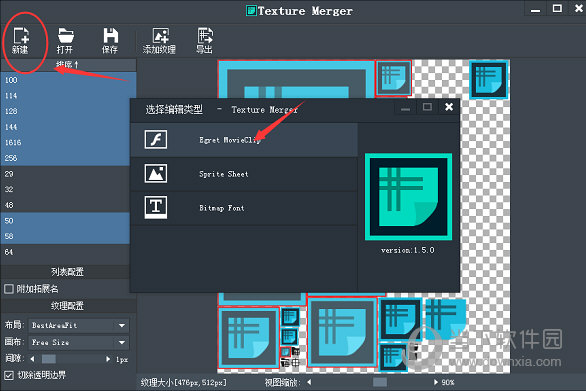The width and height of the screenshot is (586, 391).
Task: Maximize the Texture Merger main window
Action: coord(557,8)
